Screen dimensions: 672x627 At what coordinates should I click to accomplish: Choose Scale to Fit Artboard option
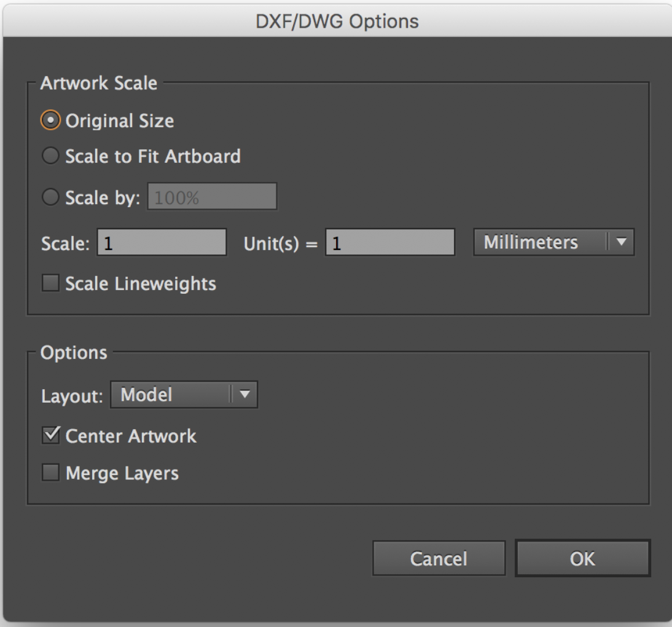(50, 156)
